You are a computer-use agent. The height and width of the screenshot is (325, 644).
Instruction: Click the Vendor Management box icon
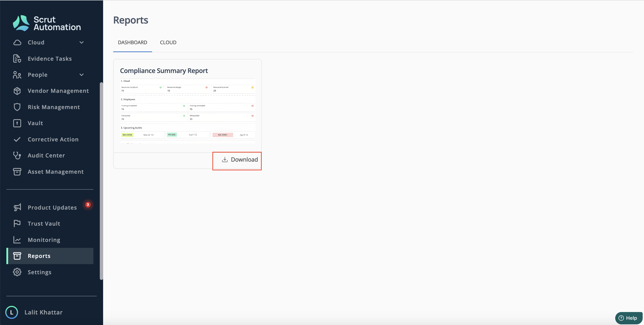click(x=17, y=91)
